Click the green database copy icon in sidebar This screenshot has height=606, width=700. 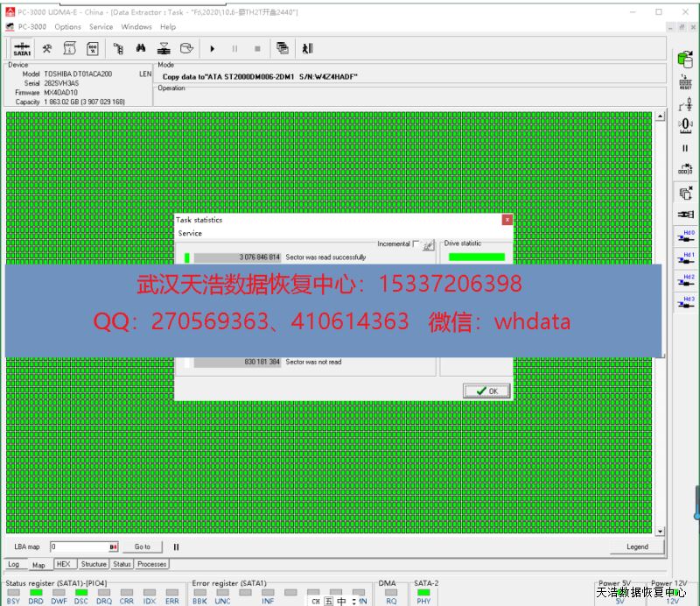pos(685,59)
